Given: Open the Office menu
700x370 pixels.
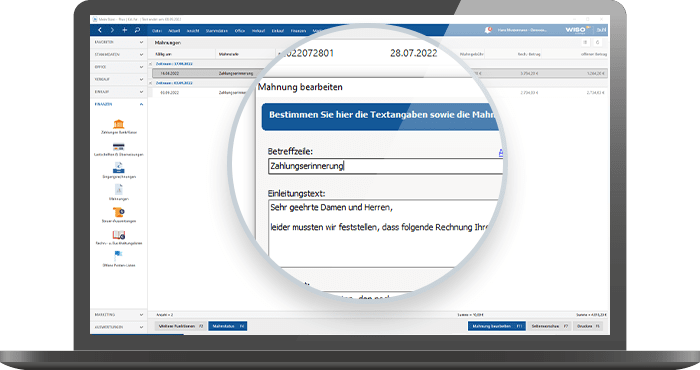Looking at the screenshot, I should (x=240, y=31).
